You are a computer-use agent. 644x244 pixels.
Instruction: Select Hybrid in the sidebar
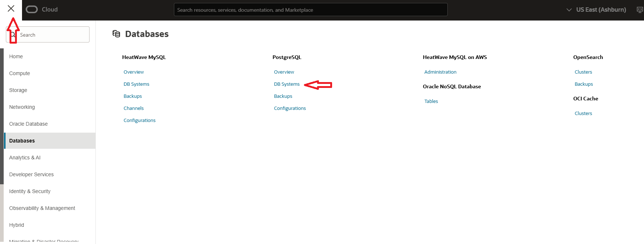point(17,225)
